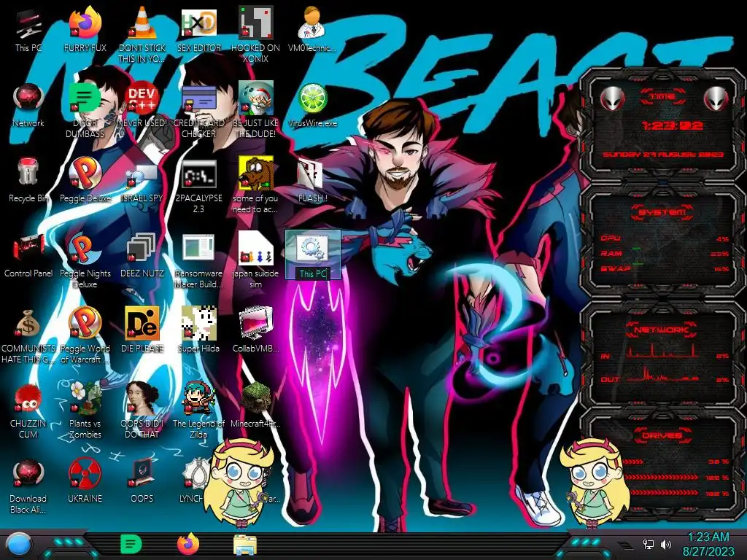This screenshot has height=560, width=747.
Task: Click the DRIVES widget header
Action: tap(662, 435)
